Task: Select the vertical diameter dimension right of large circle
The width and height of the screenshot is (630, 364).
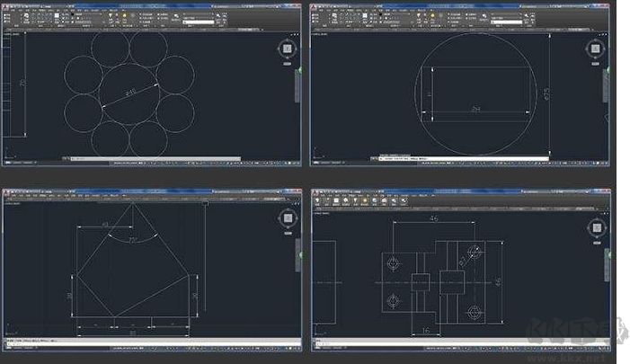Action: 546,94
